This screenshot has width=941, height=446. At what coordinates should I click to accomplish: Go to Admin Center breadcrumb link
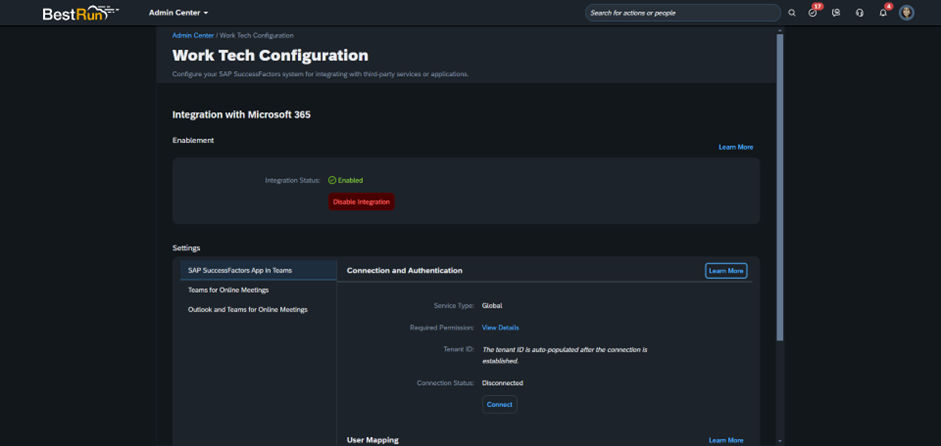point(193,35)
